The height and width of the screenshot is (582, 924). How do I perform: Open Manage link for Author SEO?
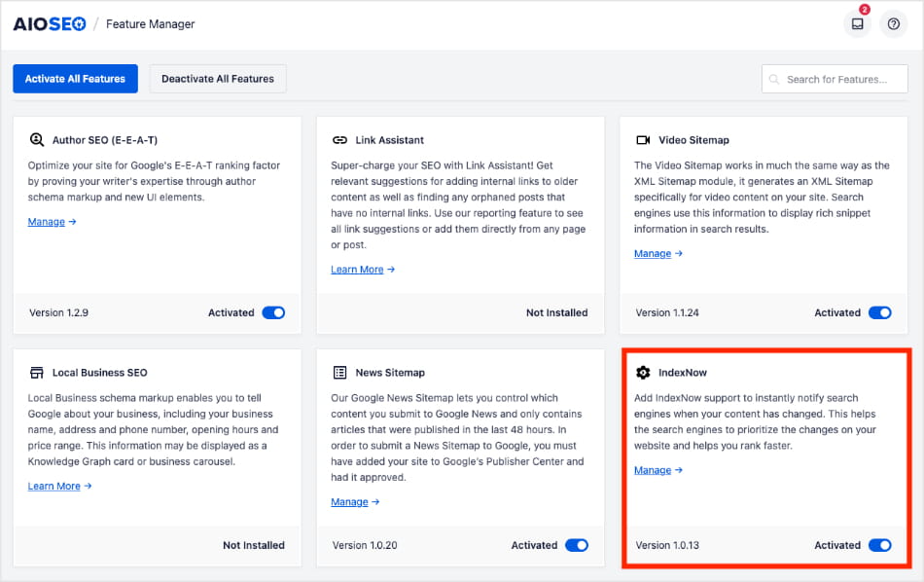pyautogui.click(x=46, y=222)
